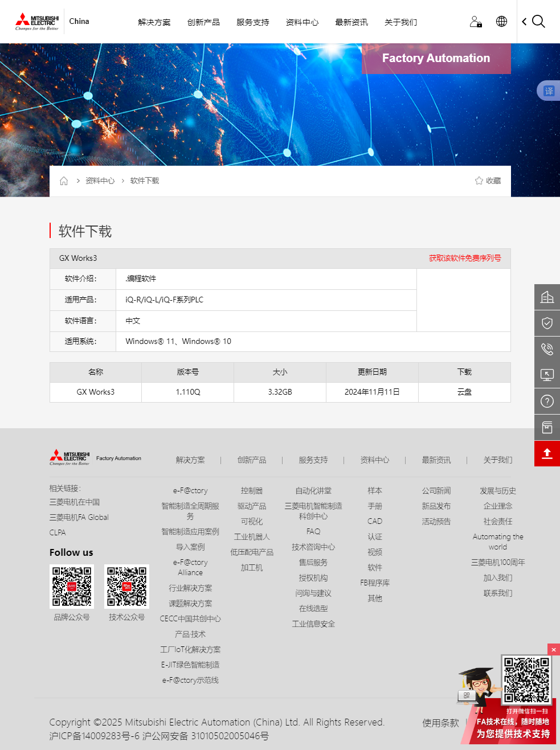This screenshot has width=560, height=750.
Task: Click FB程序库 link in footer
Action: 375,583
